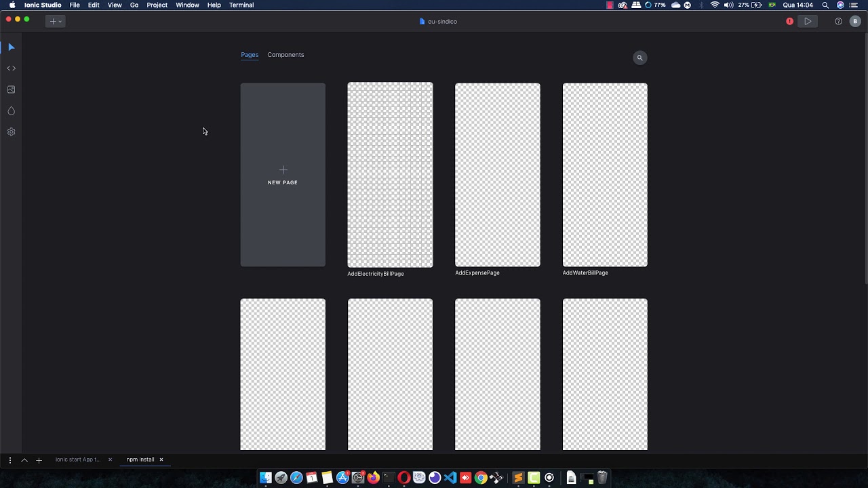The width and height of the screenshot is (868, 488).
Task: Close the 'ionic start App t...' terminal tab
Action: [110, 460]
